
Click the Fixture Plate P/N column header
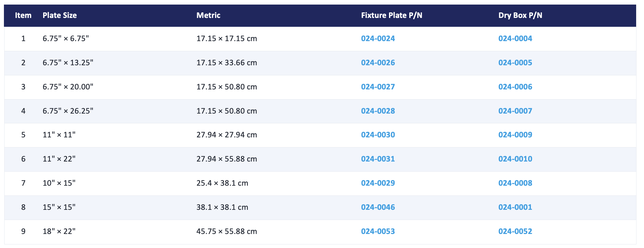click(x=392, y=15)
